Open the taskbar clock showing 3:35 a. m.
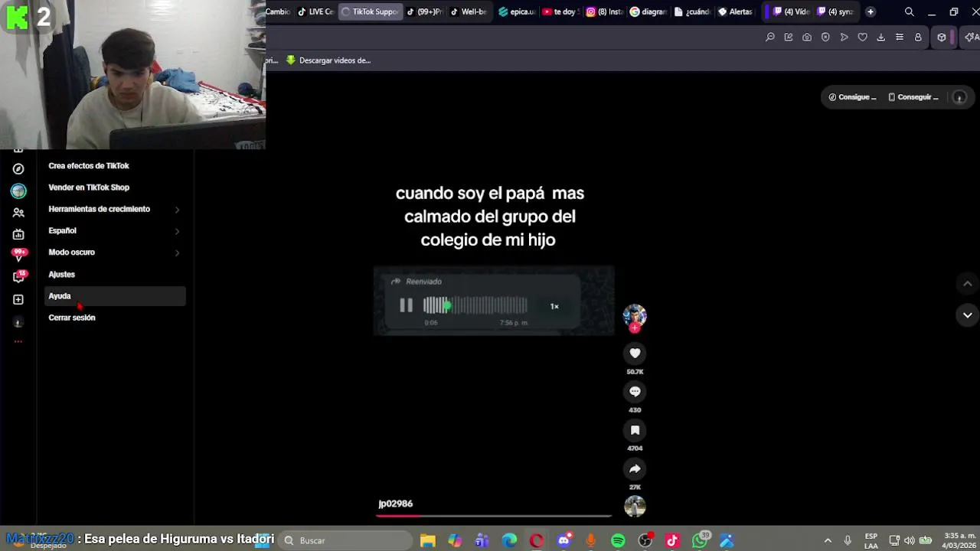The height and width of the screenshot is (551, 980). point(960,540)
